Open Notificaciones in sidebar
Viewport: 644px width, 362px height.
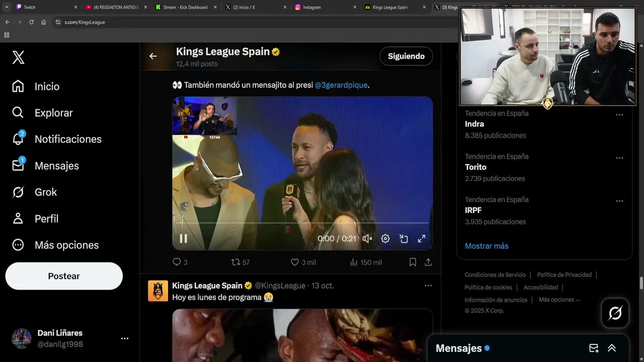click(56, 139)
